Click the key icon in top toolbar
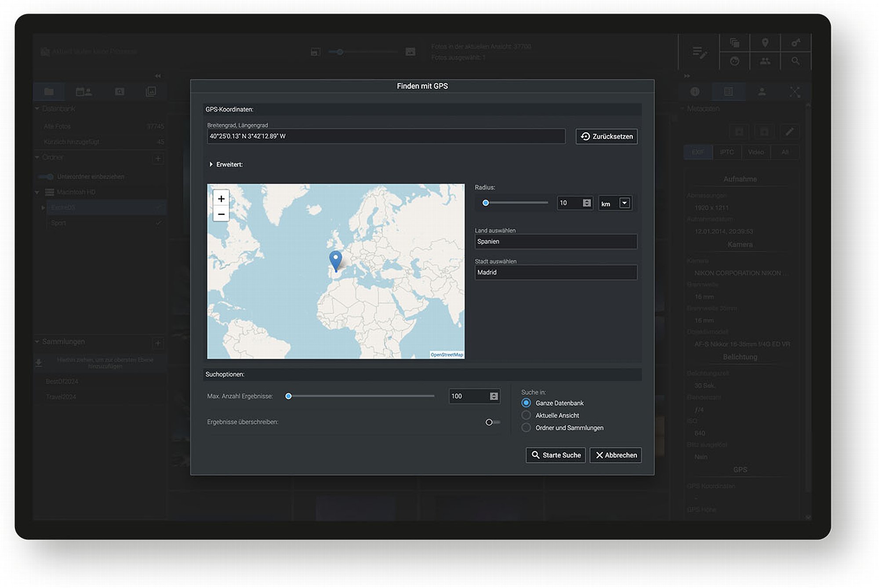Viewport: 879px width, 588px height. pos(795,43)
